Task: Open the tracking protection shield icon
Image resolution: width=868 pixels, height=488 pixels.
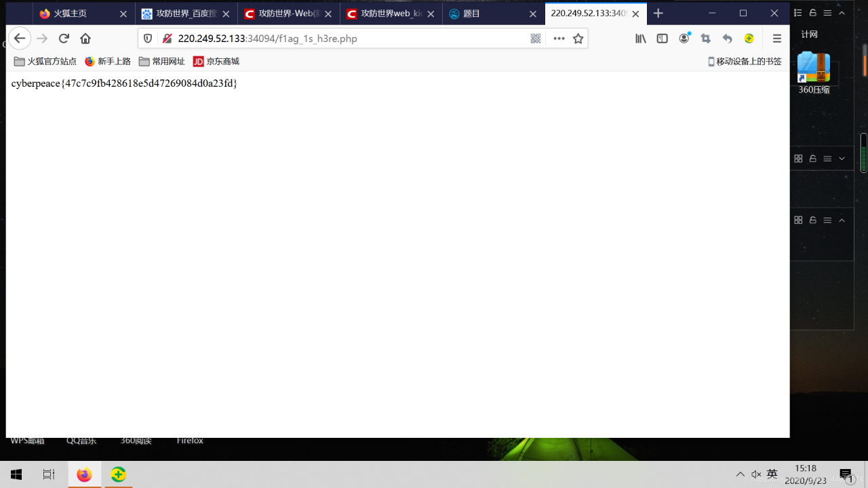Action: point(148,39)
